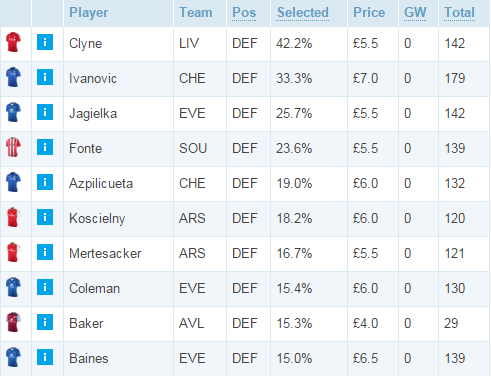This screenshot has height=376, width=491.
Task: Select the Aston Villa shirt beside Baker
Action: click(13, 322)
